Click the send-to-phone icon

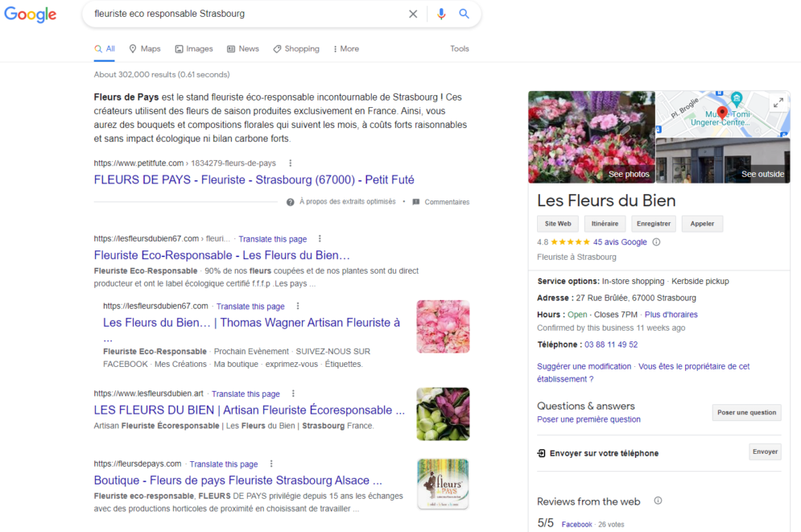pos(542,453)
